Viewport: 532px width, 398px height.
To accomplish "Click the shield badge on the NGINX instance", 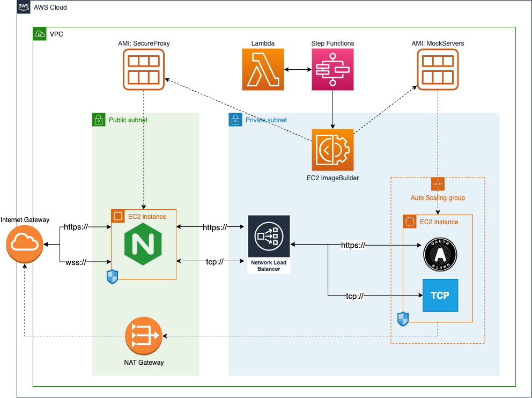I will (112, 277).
